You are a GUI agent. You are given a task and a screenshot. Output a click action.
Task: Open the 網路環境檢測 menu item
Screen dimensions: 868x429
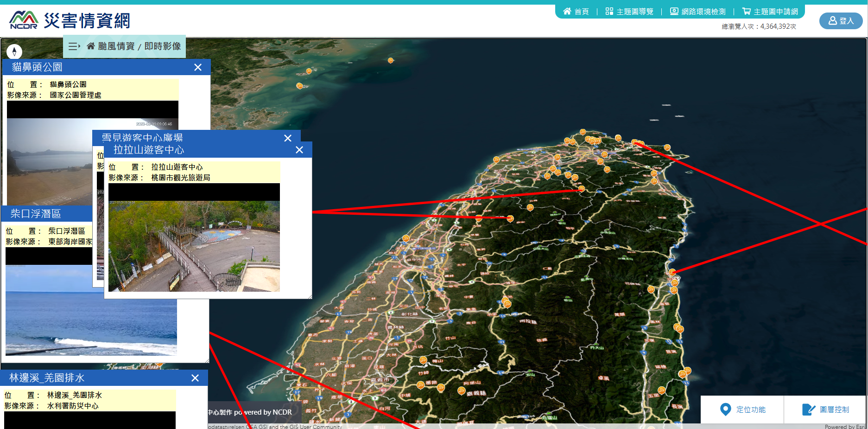(698, 12)
